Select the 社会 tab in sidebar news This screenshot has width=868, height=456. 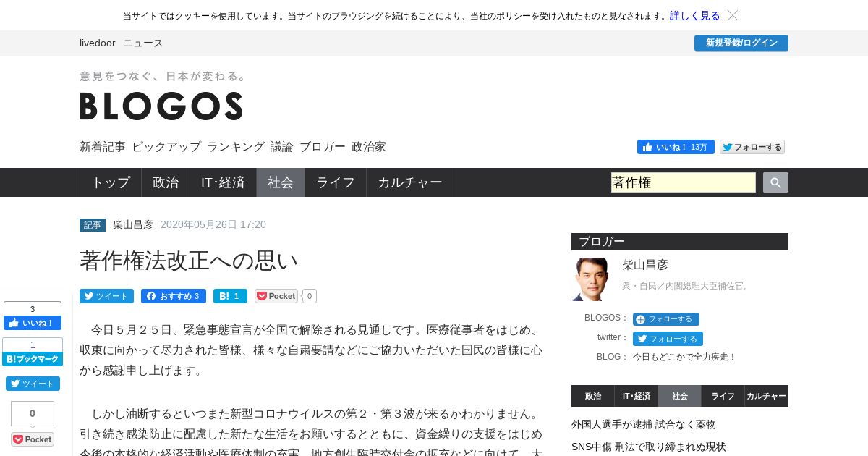tap(680, 396)
